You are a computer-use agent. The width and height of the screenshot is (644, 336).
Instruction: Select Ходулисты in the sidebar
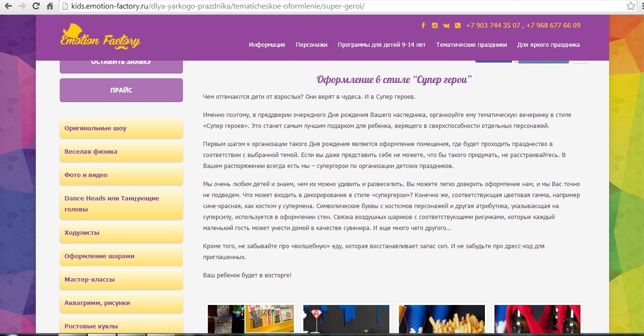[x=121, y=233]
